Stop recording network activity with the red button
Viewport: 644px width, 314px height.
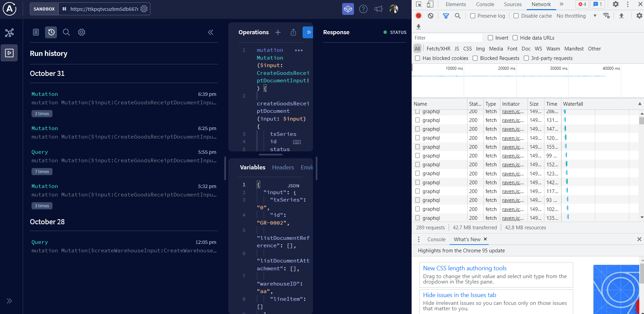click(x=418, y=16)
